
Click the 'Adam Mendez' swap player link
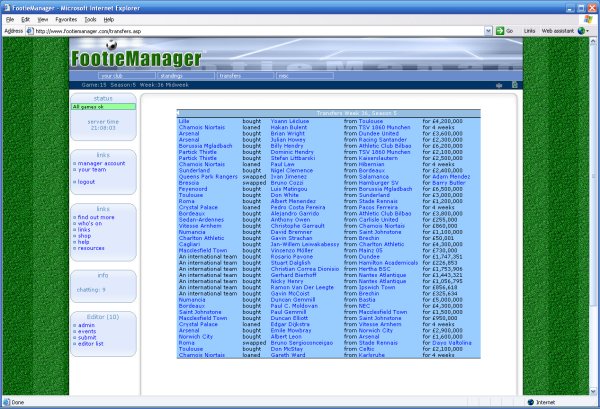click(x=451, y=176)
